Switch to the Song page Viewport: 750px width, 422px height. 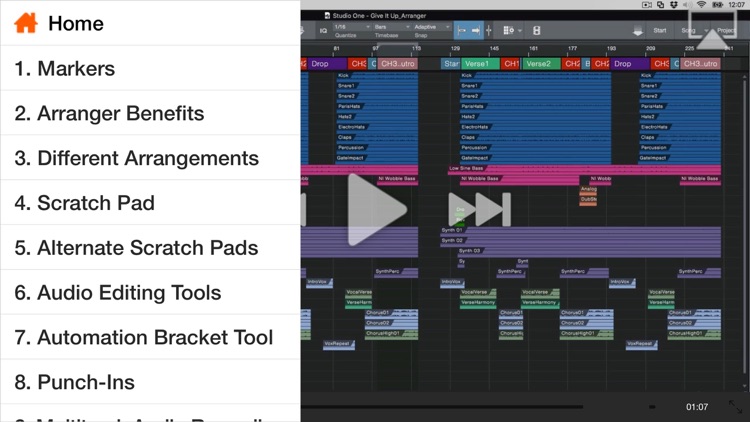coord(688,30)
